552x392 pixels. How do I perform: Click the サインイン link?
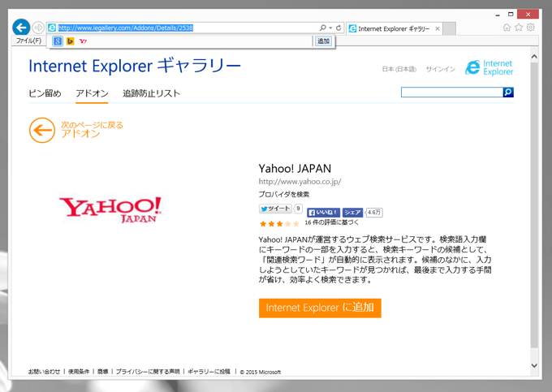coord(441,69)
